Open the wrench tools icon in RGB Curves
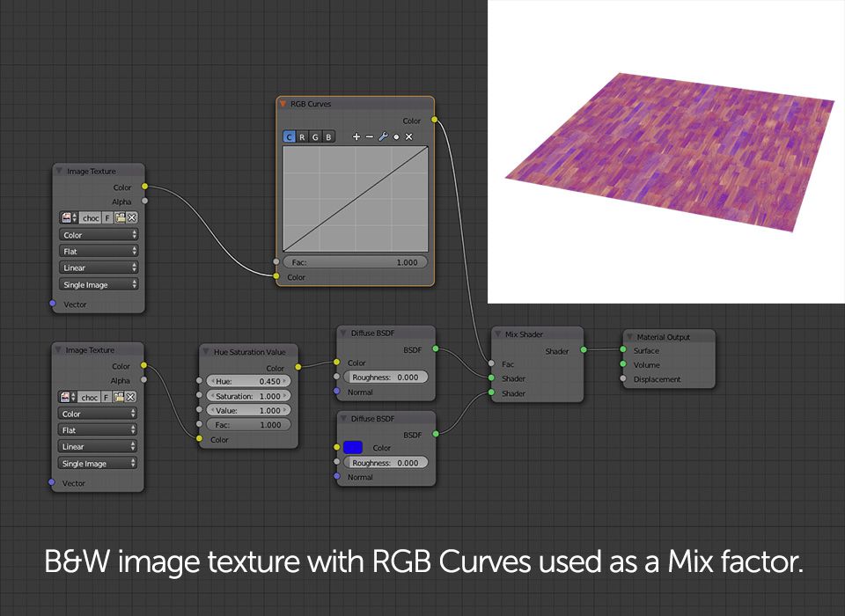The image size is (845, 616). [383, 137]
